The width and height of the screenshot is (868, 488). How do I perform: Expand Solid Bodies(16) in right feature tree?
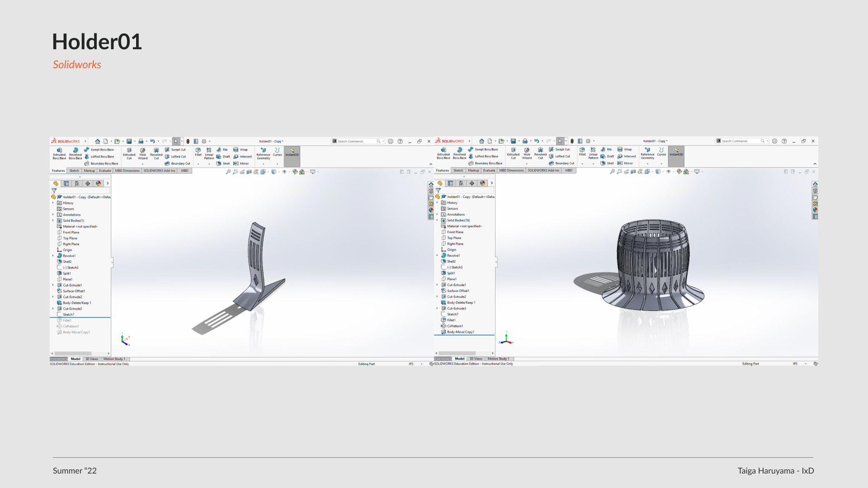pyautogui.click(x=437, y=221)
